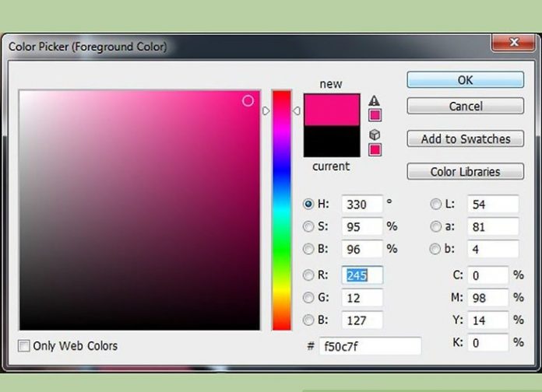Image resolution: width=542 pixels, height=392 pixels.
Task: Select the H hue radio button
Action: point(308,204)
